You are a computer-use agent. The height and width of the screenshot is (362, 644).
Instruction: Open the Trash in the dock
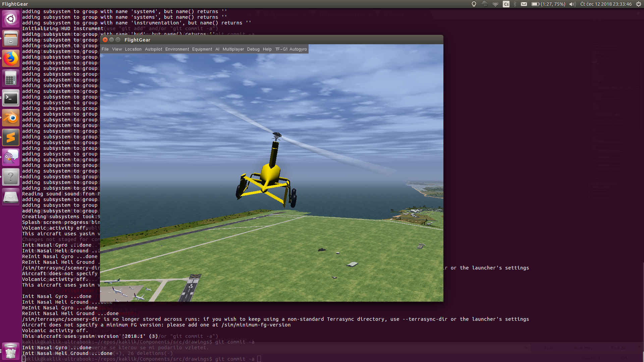(x=11, y=351)
